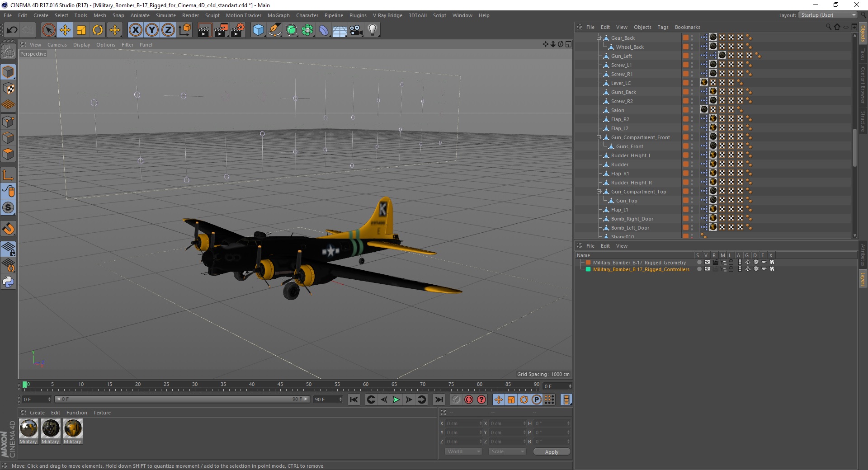Screen dimensions: 868x470
Task: Go to start of animation
Action: [x=354, y=399]
